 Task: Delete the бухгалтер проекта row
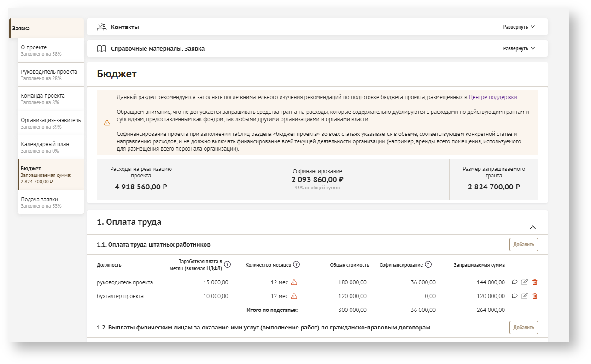pyautogui.click(x=535, y=296)
